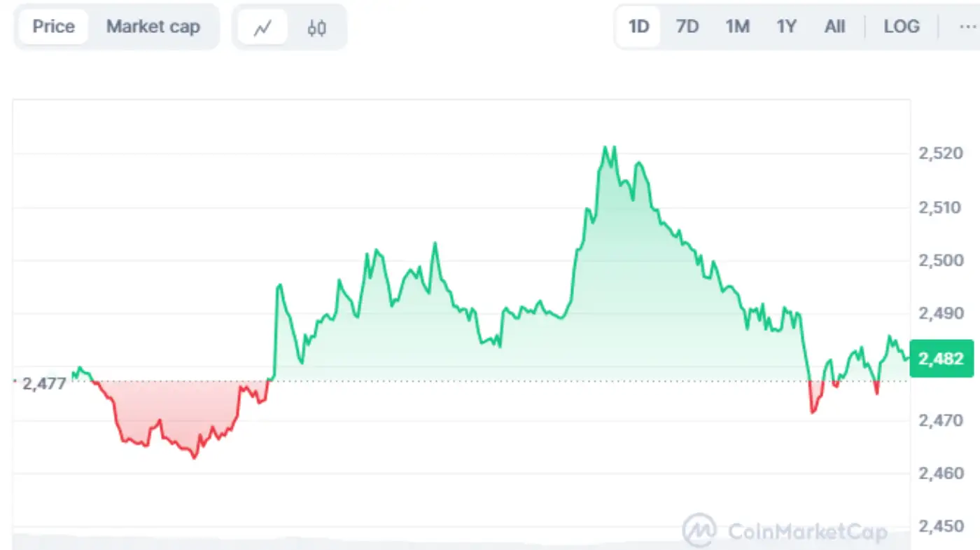The image size is (980, 550).
Task: Open the three-dots more options menu
Action: [x=967, y=27]
